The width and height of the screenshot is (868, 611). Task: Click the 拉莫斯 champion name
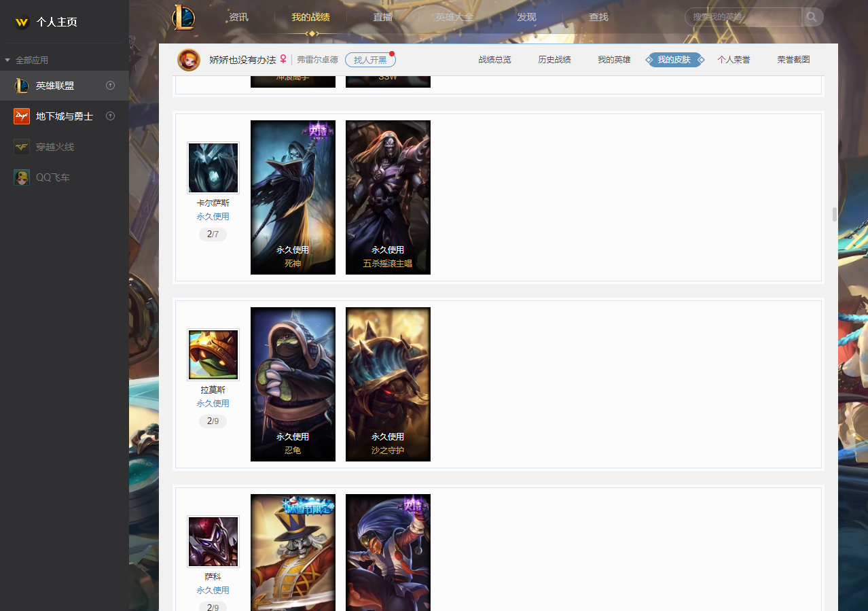point(213,390)
